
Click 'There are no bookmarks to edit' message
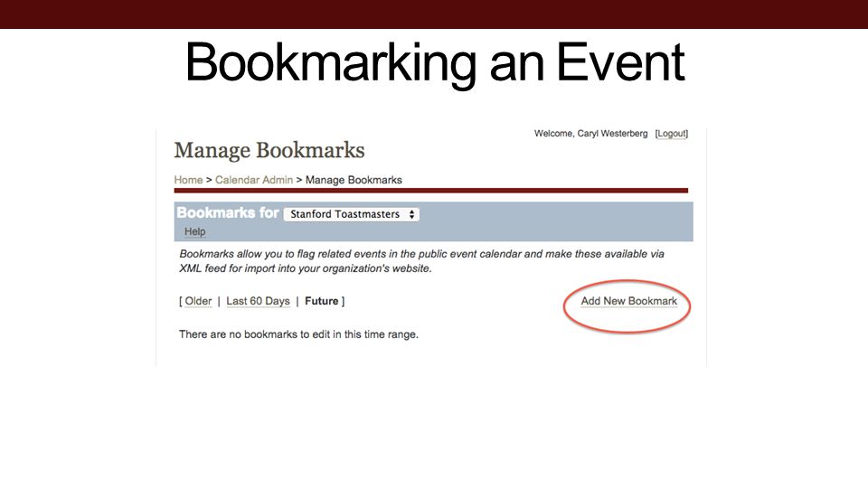(x=298, y=334)
